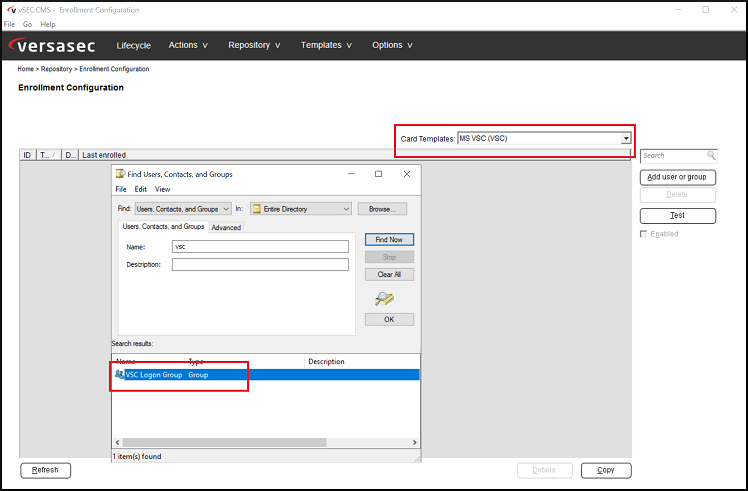This screenshot has width=748, height=491.
Task: Click the Stop button
Action: [389, 257]
